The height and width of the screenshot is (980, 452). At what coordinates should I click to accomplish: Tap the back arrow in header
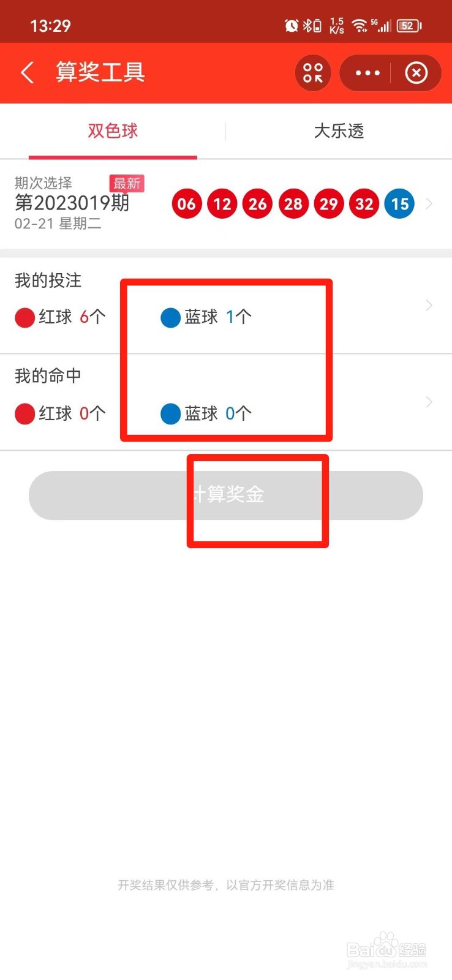tap(27, 72)
